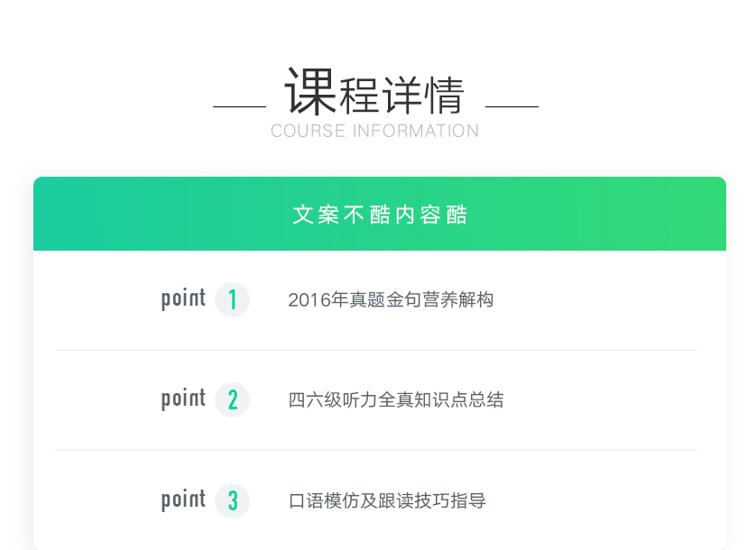The image size is (756, 550).
Task: Click the word INFORMATION in the subtitle
Action: (x=416, y=131)
